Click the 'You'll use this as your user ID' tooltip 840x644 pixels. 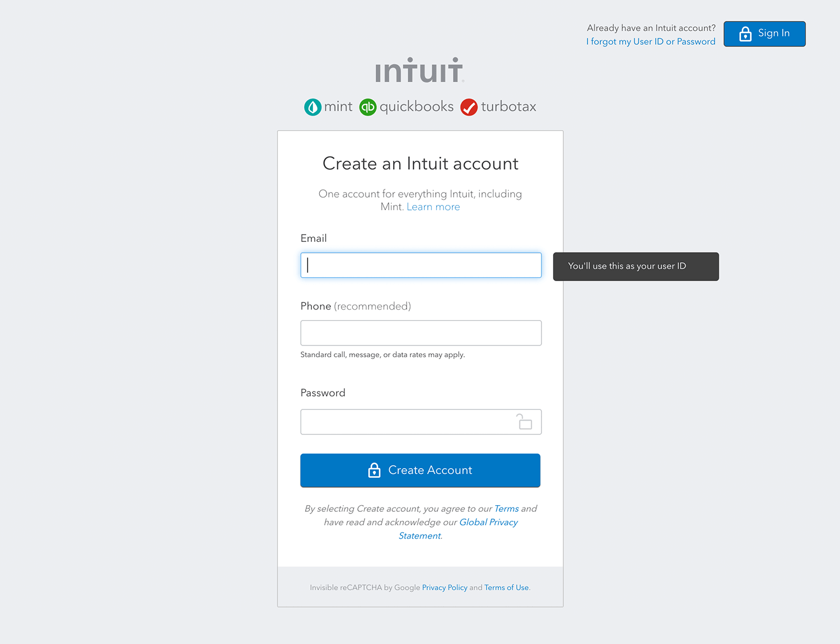pyautogui.click(x=636, y=267)
